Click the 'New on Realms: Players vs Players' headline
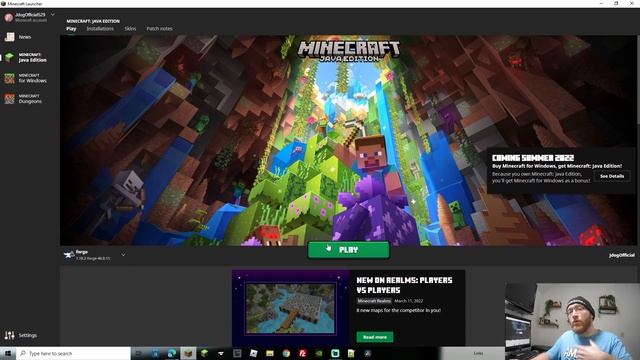 404,285
